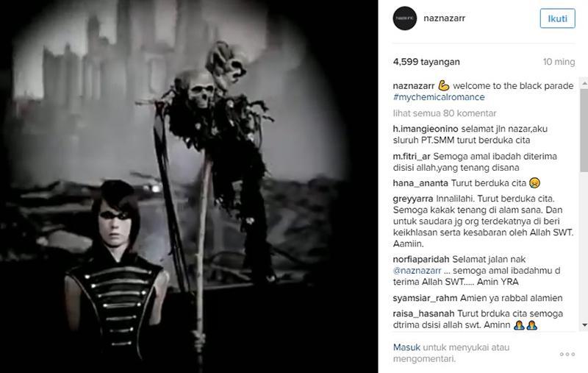Open syamsiar_rahm commenter profile
The image size is (588, 373).
425,298
